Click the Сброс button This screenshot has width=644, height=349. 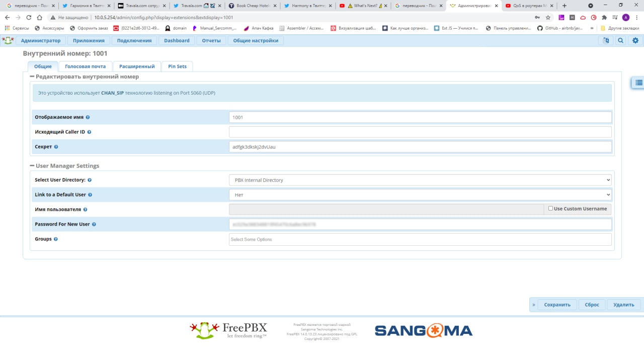(x=592, y=305)
